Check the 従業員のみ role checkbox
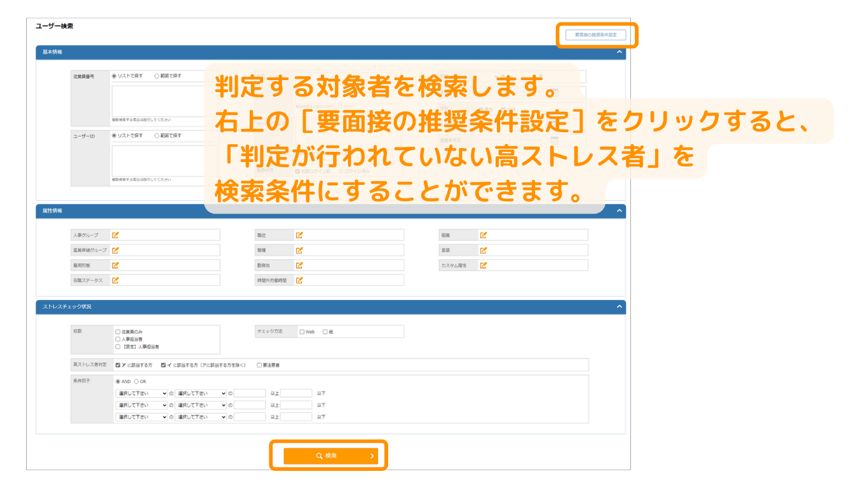The width and height of the screenshot is (868, 488). tap(118, 332)
